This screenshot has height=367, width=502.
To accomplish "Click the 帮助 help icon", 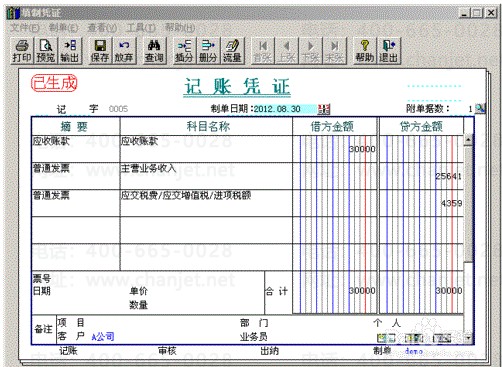I will pyautogui.click(x=365, y=51).
